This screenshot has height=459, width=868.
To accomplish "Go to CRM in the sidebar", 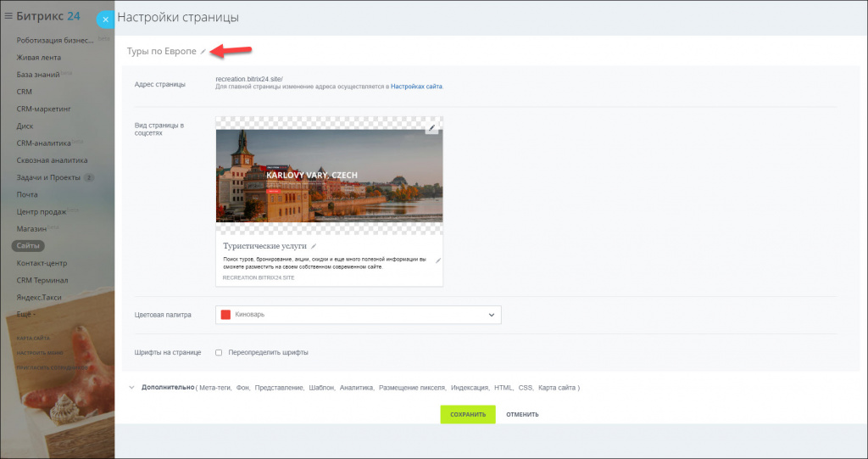I will pyautogui.click(x=25, y=92).
